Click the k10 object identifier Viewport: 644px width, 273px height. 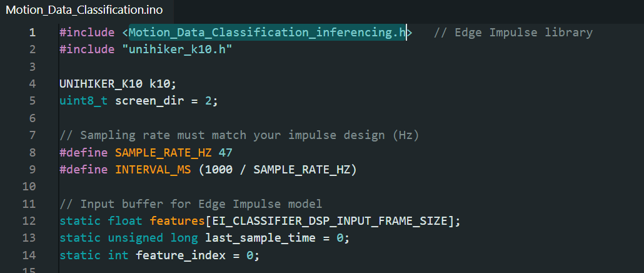click(160, 84)
